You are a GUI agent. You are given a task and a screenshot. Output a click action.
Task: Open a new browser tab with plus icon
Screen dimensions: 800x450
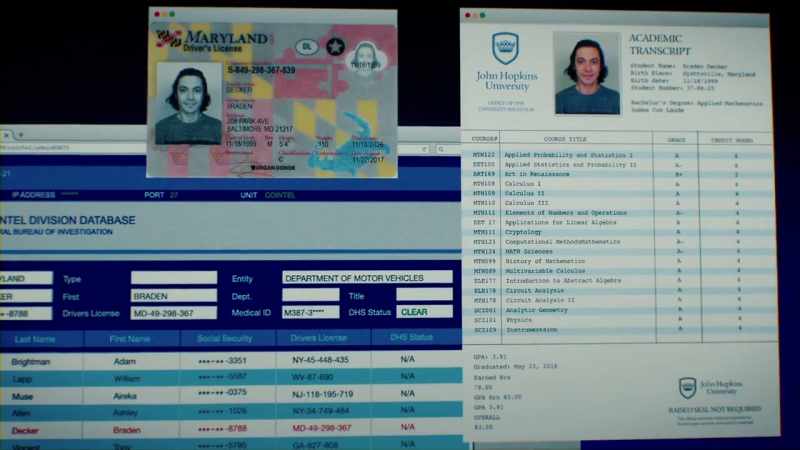point(21,135)
